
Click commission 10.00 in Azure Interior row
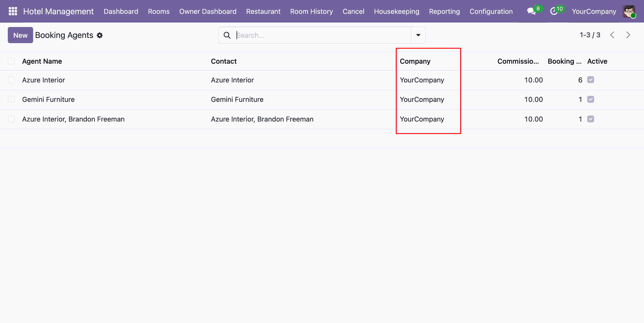(533, 80)
